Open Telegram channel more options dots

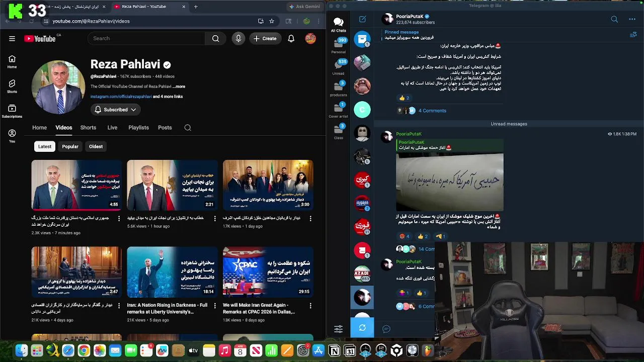pos(632,19)
